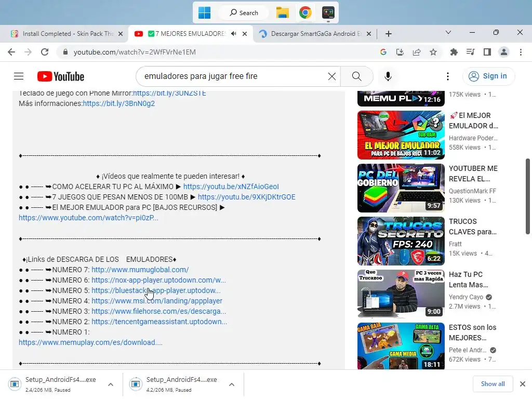Viewport: 532px width, 399px height.
Task: Click the install app icon
Action: (x=400, y=52)
